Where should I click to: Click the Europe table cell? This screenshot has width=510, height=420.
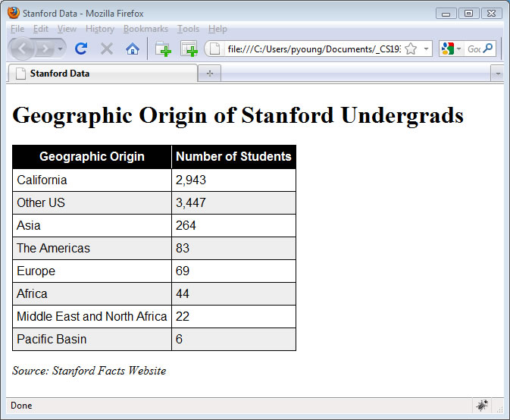point(92,271)
